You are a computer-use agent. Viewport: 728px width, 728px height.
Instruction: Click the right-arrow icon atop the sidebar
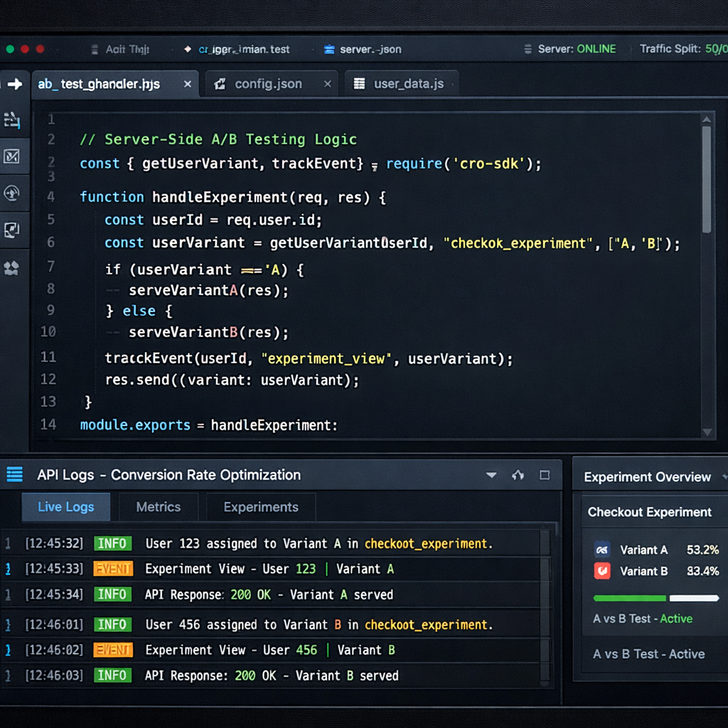click(x=15, y=84)
